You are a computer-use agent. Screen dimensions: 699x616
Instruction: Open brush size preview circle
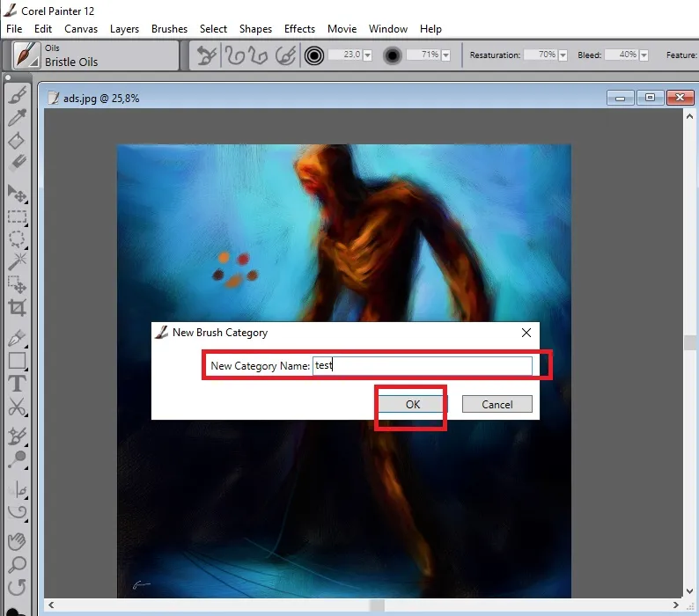[x=313, y=55]
